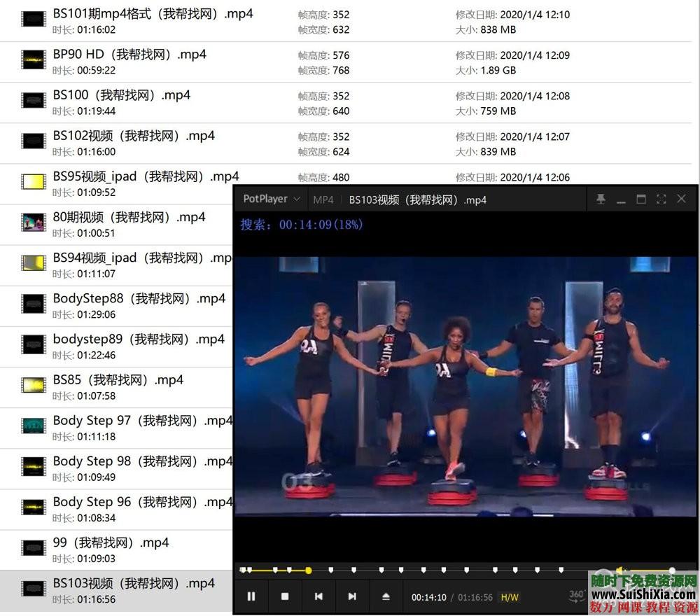Click the yellow seek bar position handle
The image size is (700, 616).
point(309,570)
